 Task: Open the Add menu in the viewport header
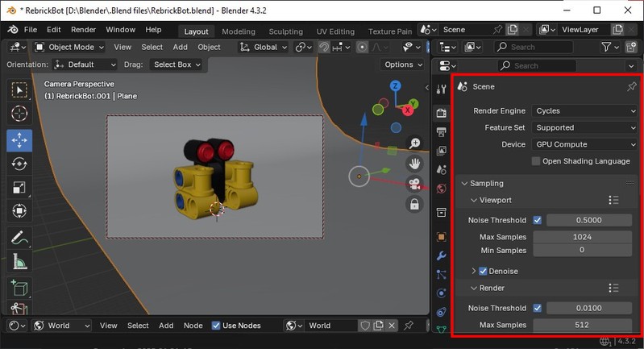181,47
